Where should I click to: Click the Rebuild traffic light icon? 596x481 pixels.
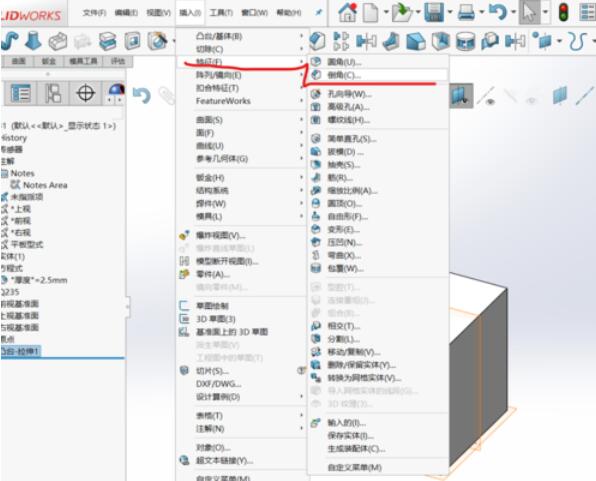[563, 12]
